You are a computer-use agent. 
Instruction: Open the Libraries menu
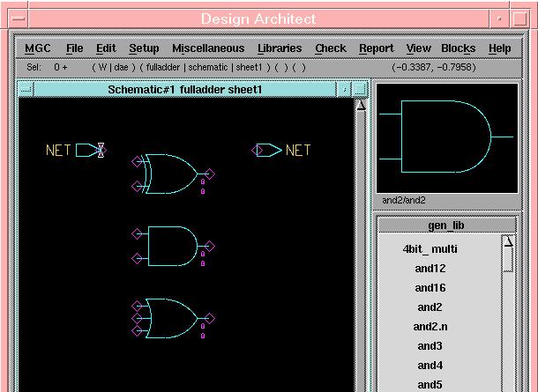click(280, 48)
